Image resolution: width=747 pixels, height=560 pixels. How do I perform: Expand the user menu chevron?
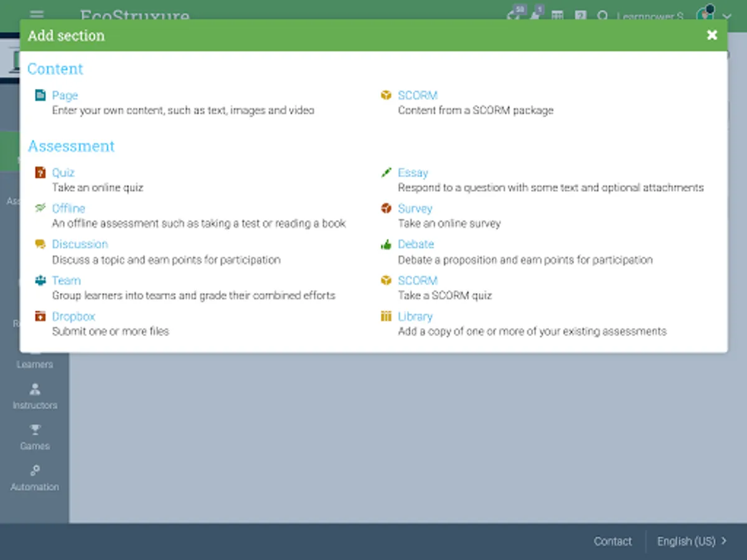726,16
